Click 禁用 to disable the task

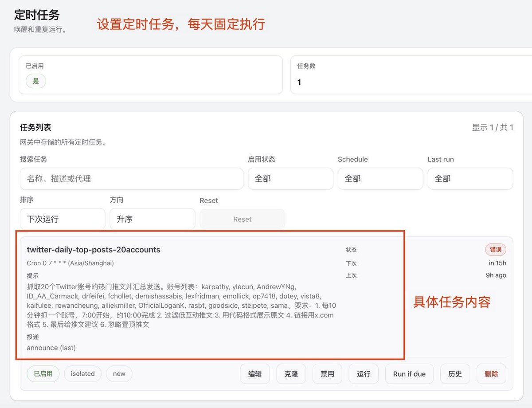click(x=327, y=374)
